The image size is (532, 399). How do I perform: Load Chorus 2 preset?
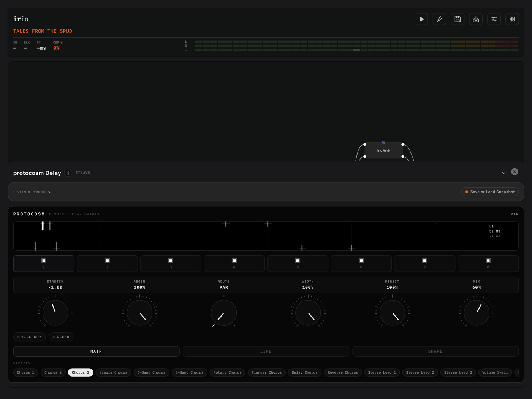(53, 372)
